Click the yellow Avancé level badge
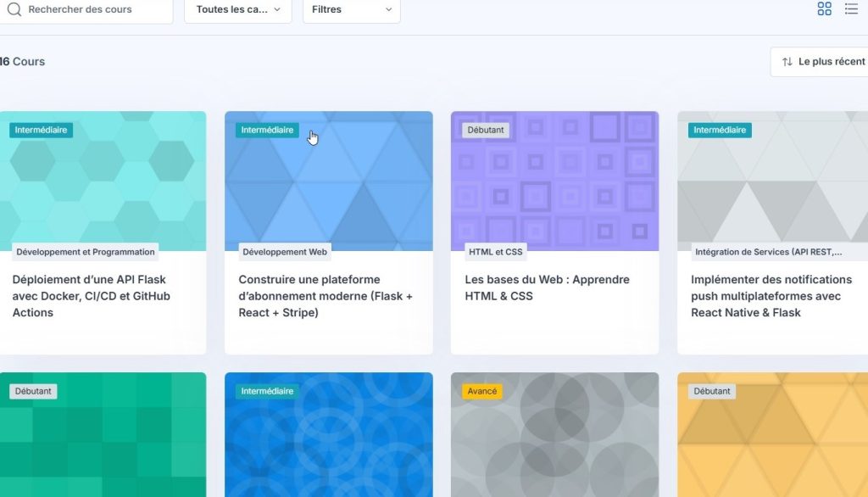Viewport: 868px width, 497px height. 481,392
